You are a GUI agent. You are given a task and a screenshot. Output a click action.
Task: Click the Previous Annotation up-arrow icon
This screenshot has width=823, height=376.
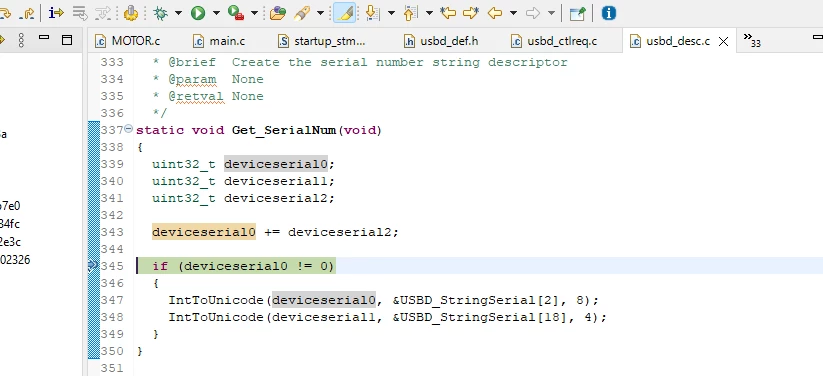click(410, 13)
